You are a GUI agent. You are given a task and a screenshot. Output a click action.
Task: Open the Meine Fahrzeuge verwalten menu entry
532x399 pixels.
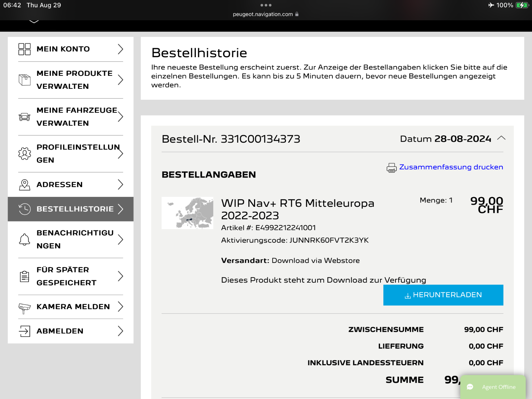[x=70, y=117]
